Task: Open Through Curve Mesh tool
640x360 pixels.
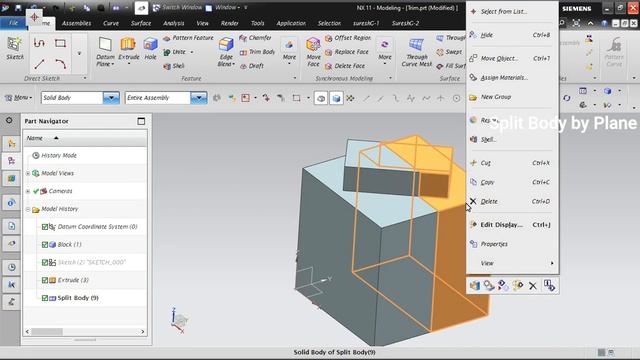Action: [416, 52]
